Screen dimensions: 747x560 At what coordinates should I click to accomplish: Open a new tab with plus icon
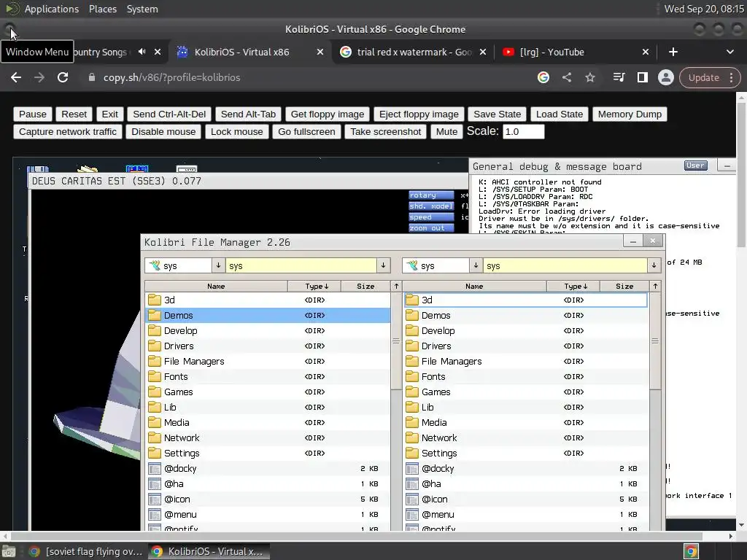coord(673,52)
